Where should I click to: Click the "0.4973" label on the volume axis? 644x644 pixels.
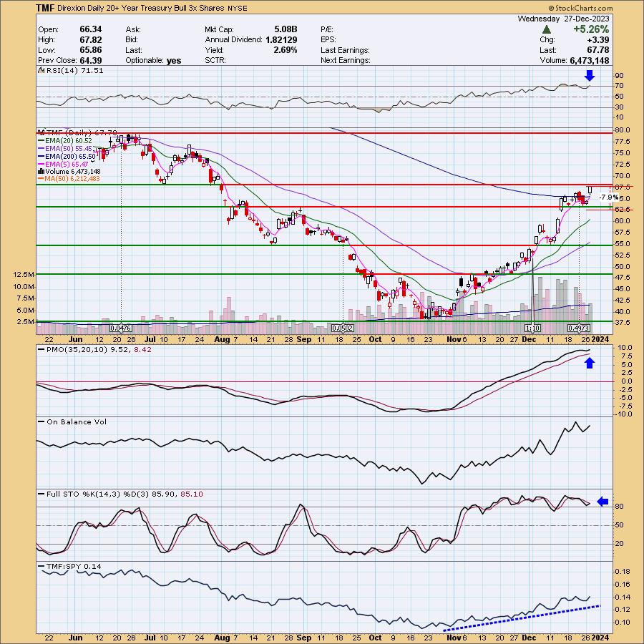579,328
